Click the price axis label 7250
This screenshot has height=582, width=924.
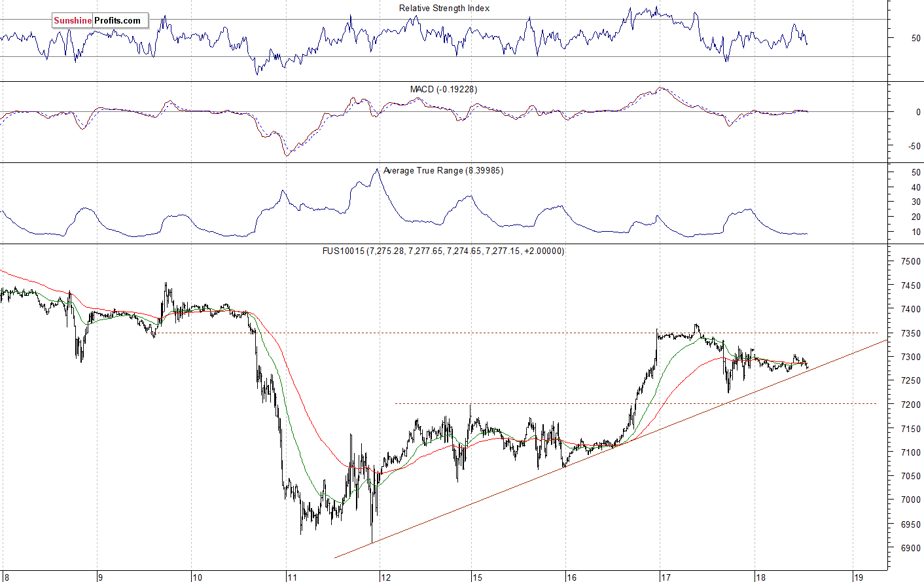coord(911,381)
